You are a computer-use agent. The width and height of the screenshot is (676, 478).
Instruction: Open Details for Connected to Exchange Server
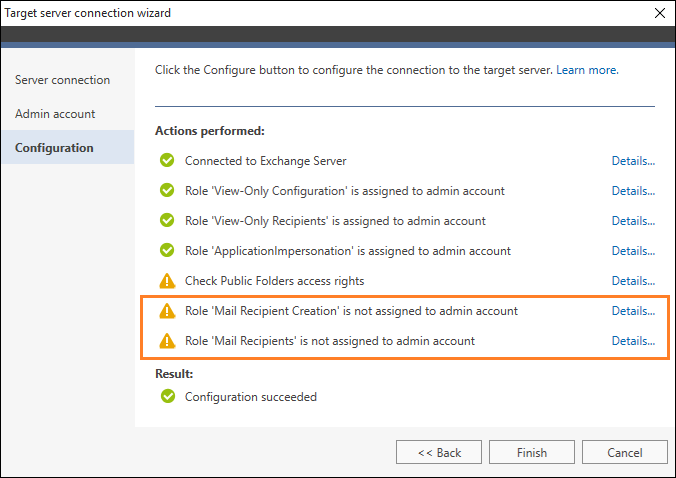tap(633, 161)
